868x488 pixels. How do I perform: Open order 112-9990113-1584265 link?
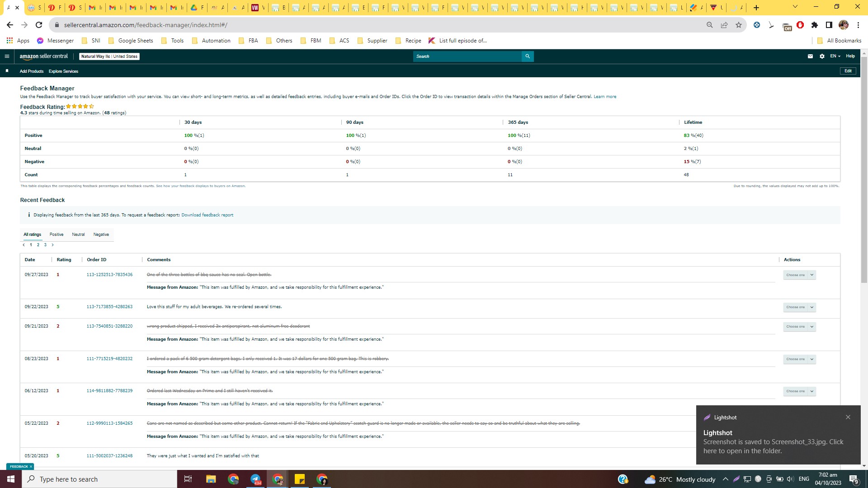tap(109, 423)
